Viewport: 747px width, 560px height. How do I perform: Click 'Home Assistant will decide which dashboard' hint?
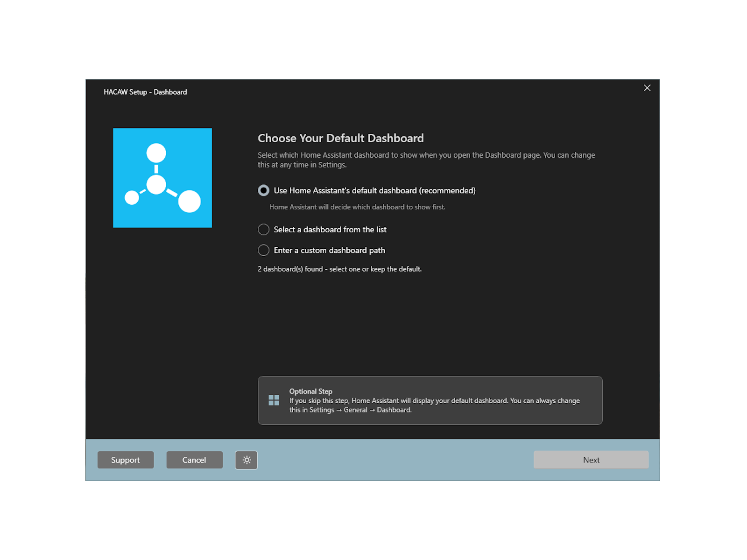(x=357, y=207)
